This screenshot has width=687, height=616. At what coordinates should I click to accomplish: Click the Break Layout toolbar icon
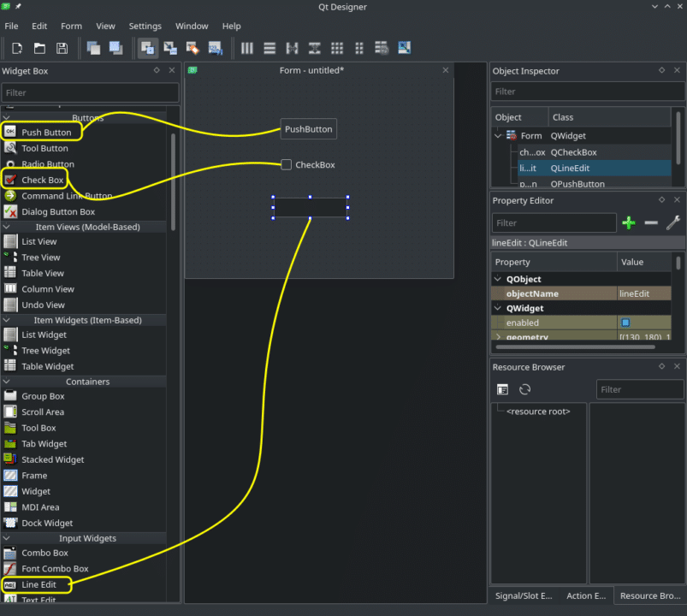tap(382, 49)
